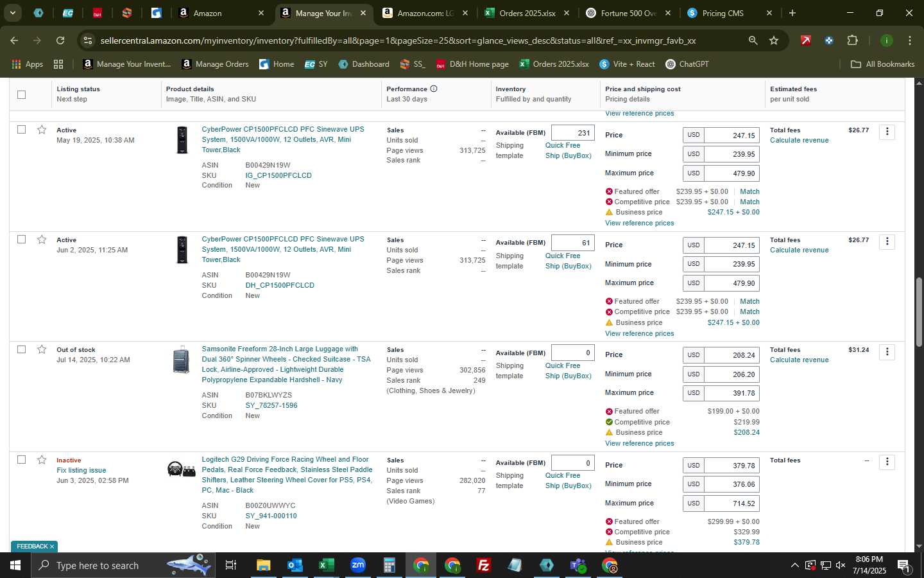
Task: Open File Explorer from taskbar
Action: point(263,565)
